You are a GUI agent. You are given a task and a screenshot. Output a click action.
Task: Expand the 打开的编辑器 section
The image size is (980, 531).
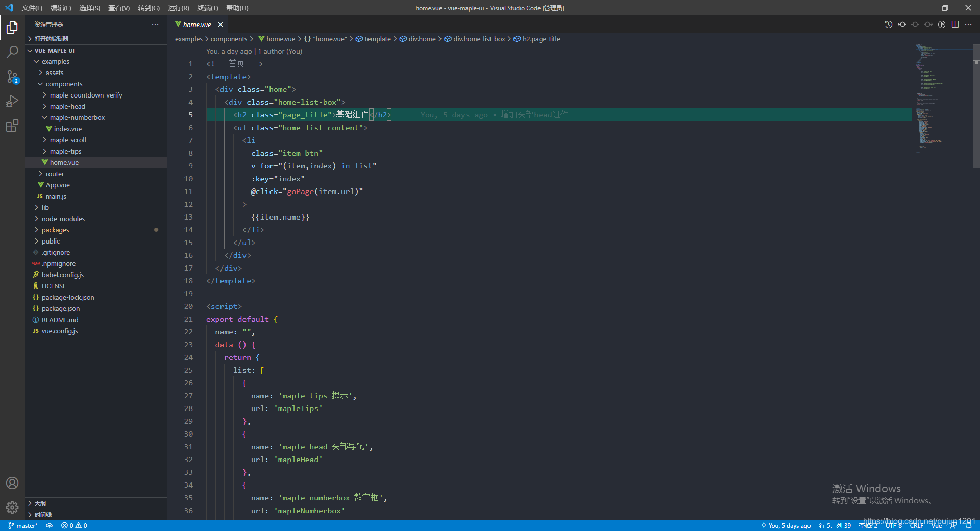[95, 39]
